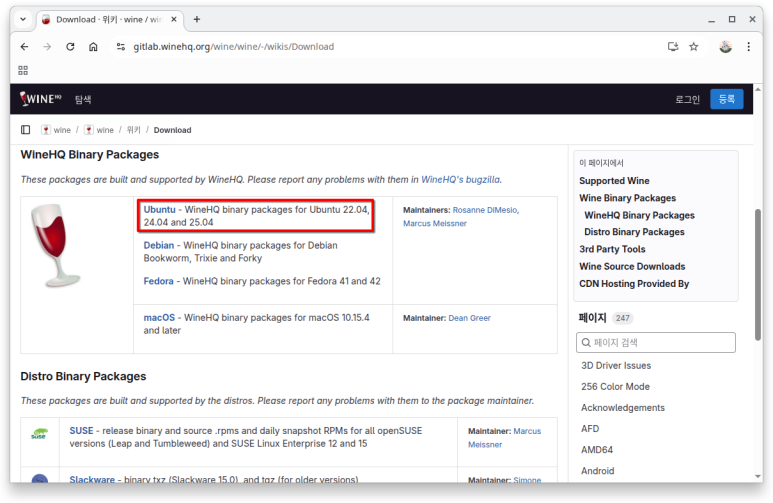773x503 pixels.
Task: Reload the current page
Action: click(70, 46)
